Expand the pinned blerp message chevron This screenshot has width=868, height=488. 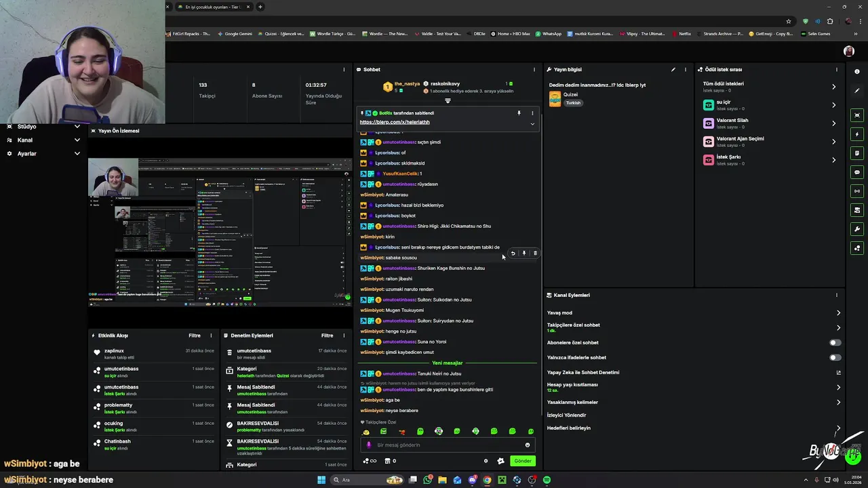click(x=532, y=124)
